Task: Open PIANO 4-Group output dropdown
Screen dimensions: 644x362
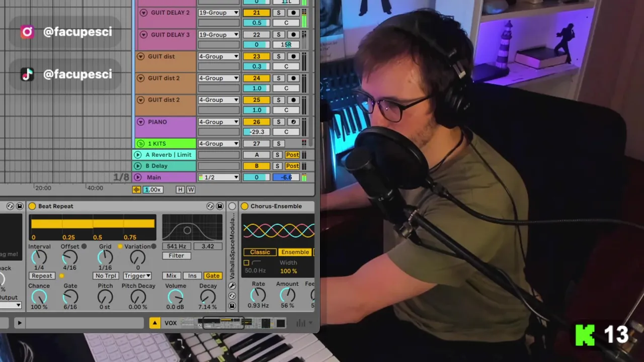Action: (x=218, y=122)
